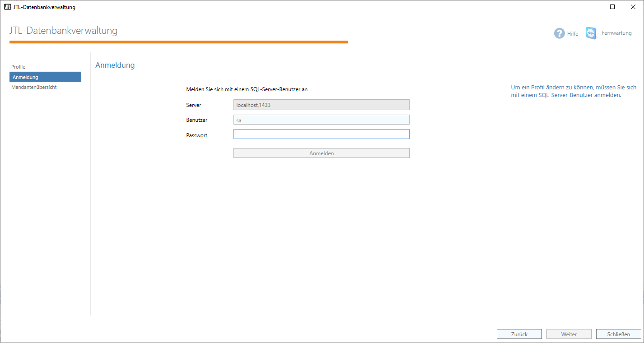Click the Fernwartung text label
Viewport: 644px width, 343px height.
pyautogui.click(x=616, y=33)
